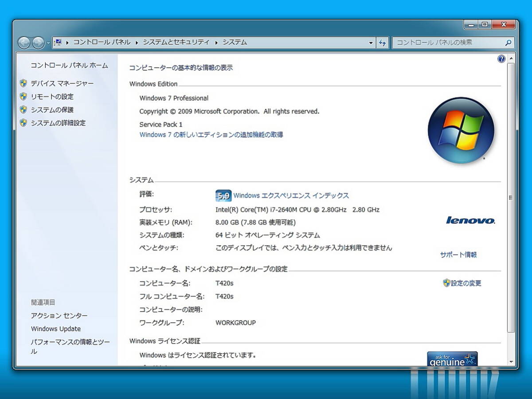Click the ask for genuine badge
This screenshot has height=399, width=532.
452,359
